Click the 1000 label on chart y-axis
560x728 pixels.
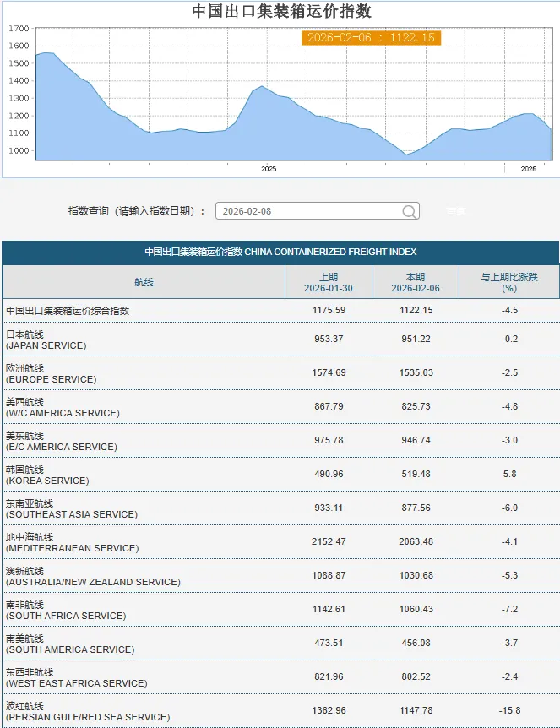point(19,150)
